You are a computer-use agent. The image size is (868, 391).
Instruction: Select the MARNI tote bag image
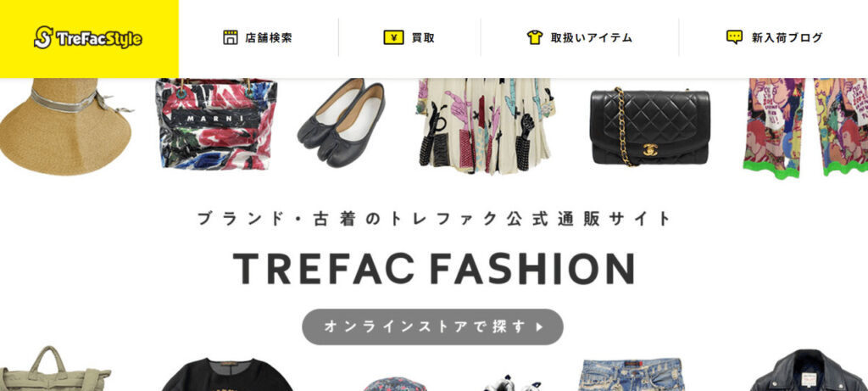click(x=216, y=124)
